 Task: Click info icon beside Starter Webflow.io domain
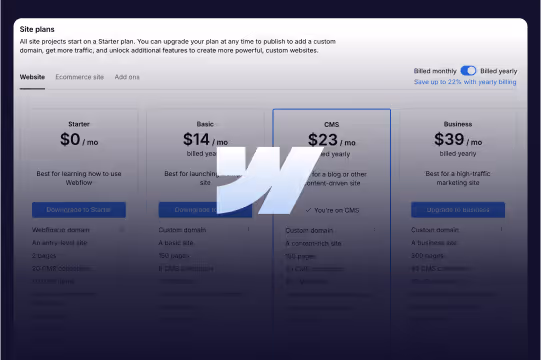[x=121, y=229]
